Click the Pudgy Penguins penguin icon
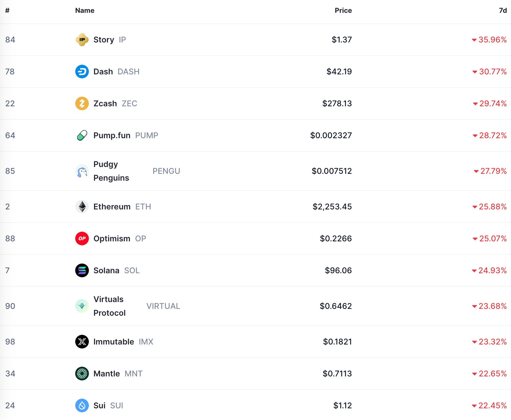Screen dimensions: 511x420 coord(82,171)
